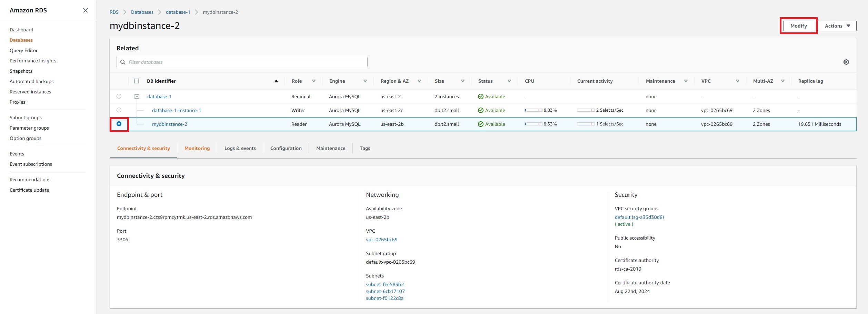Open Automated backups in sidebar
The image size is (868, 314).
click(31, 81)
